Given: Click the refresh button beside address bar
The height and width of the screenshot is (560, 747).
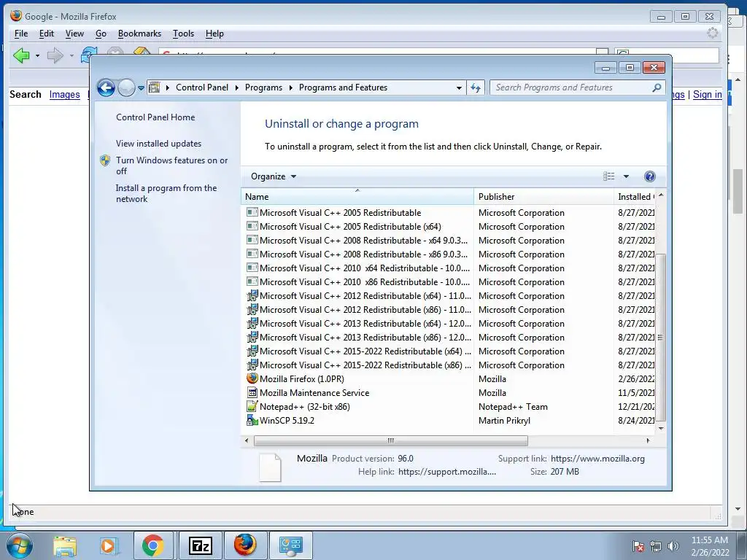Looking at the screenshot, I should pyautogui.click(x=476, y=87).
